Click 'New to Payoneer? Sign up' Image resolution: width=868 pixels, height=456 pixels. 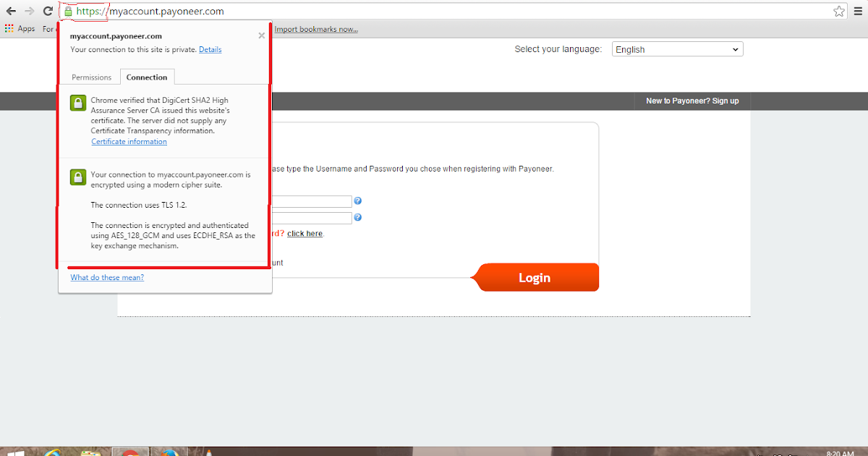coord(692,101)
